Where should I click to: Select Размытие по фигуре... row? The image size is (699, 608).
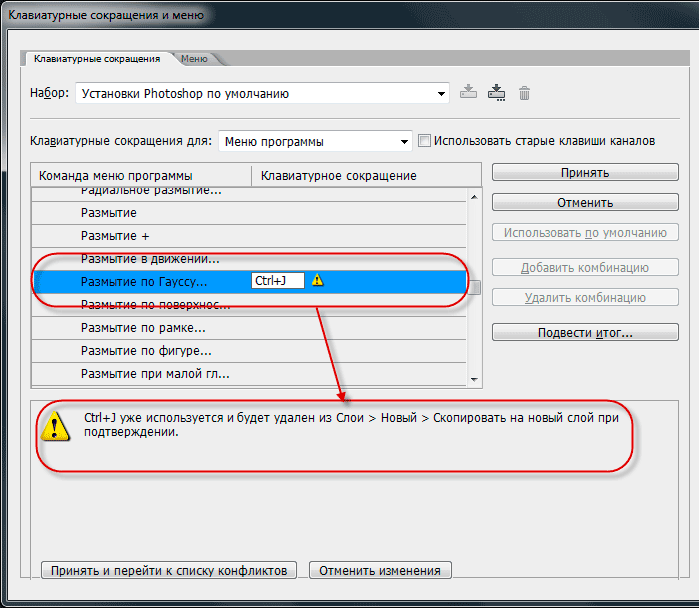coord(249,351)
